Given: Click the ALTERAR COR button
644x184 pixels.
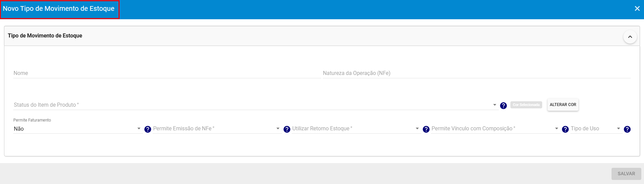Looking at the screenshot, I should (563, 105).
